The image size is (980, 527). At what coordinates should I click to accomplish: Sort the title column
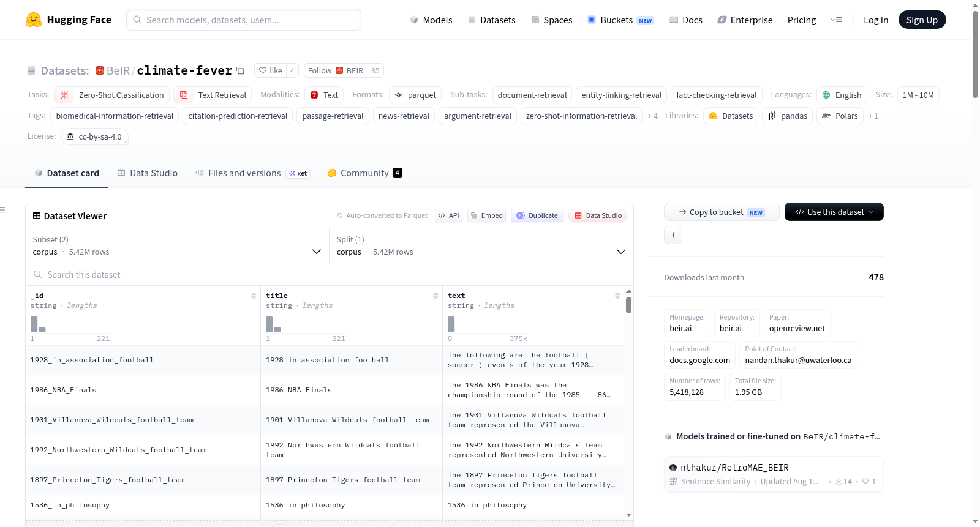435,296
